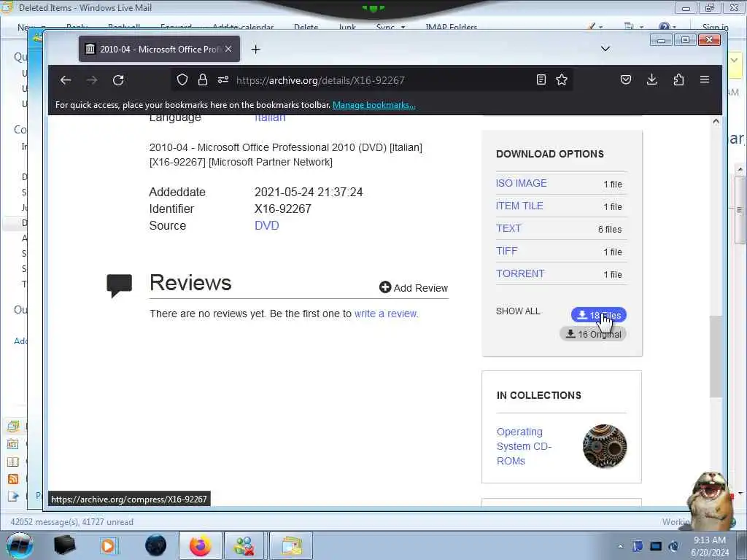Screen dimensions: 747x560
Task: Open the Italian language link
Action: tap(270, 117)
